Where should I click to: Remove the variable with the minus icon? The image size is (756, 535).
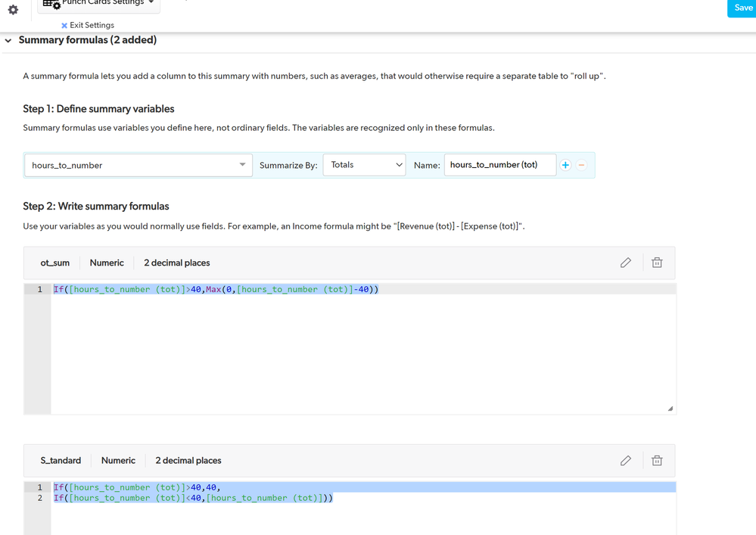coord(581,165)
